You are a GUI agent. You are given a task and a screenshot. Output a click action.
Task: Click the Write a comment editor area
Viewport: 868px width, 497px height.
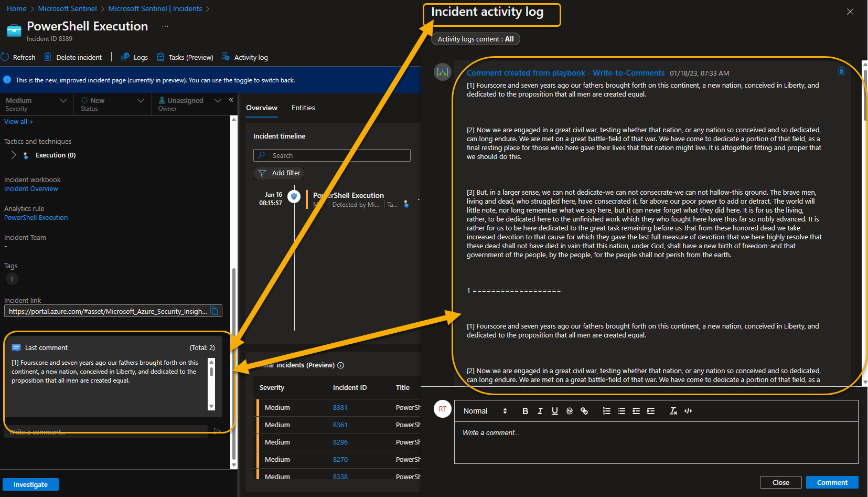[x=656, y=442]
